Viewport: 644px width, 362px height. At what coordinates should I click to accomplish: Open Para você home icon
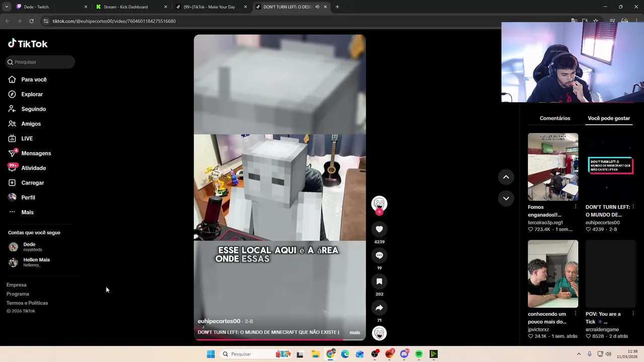click(12, 79)
